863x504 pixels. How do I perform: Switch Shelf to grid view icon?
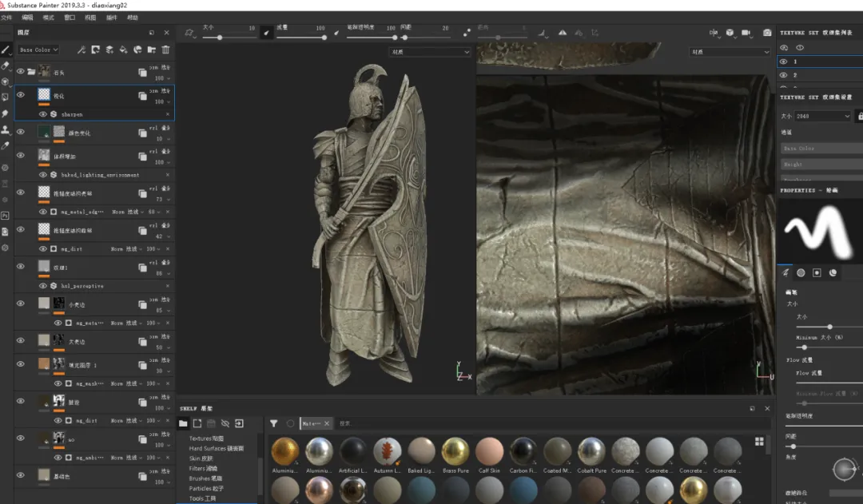coord(759,440)
